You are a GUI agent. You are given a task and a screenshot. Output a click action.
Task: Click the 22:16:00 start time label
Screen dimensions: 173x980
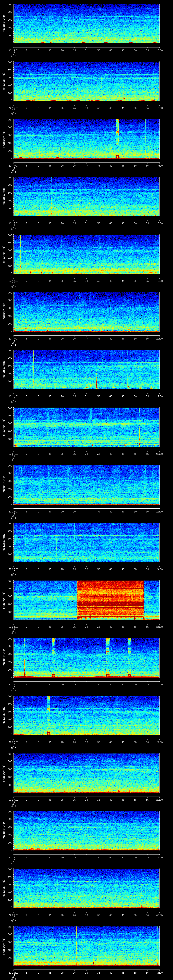pos(13,166)
